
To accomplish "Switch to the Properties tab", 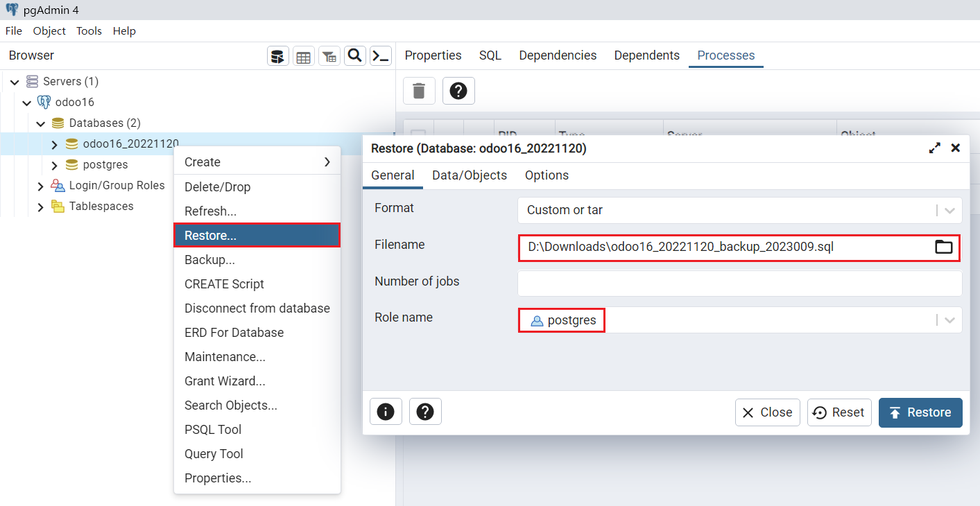I will tap(433, 55).
